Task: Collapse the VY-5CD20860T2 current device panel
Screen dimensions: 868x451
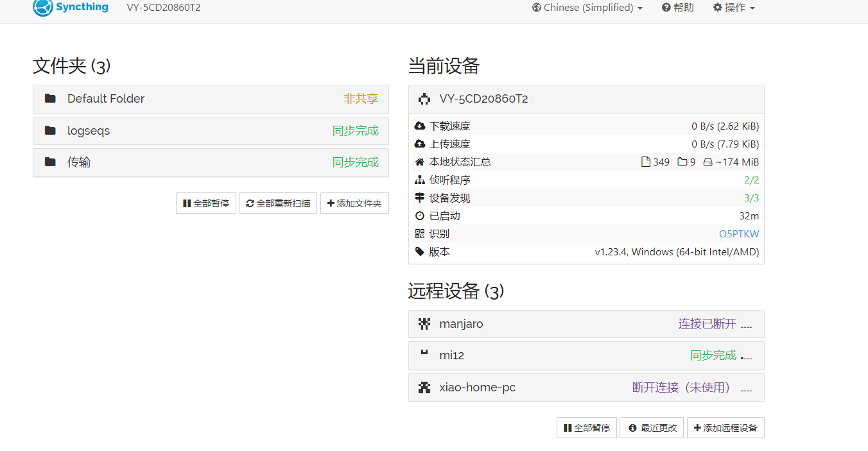Action: [x=586, y=99]
